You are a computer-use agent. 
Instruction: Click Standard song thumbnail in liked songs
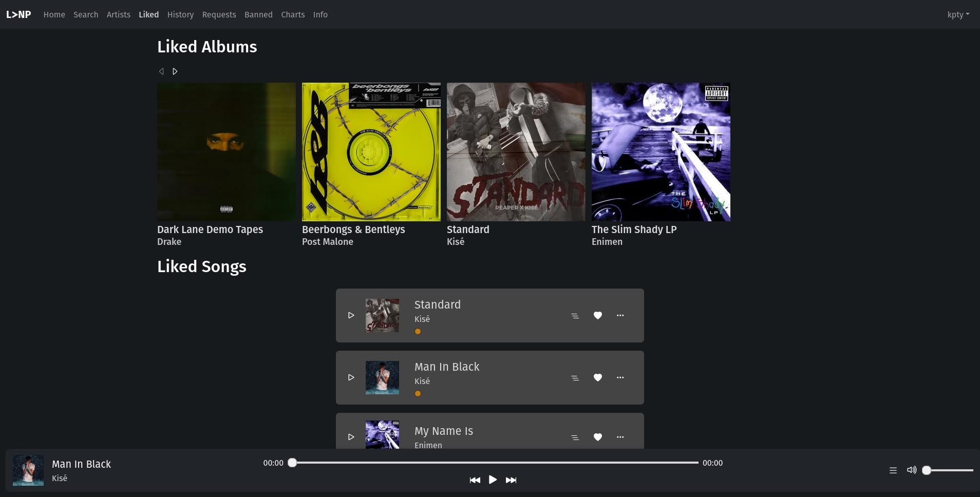382,315
